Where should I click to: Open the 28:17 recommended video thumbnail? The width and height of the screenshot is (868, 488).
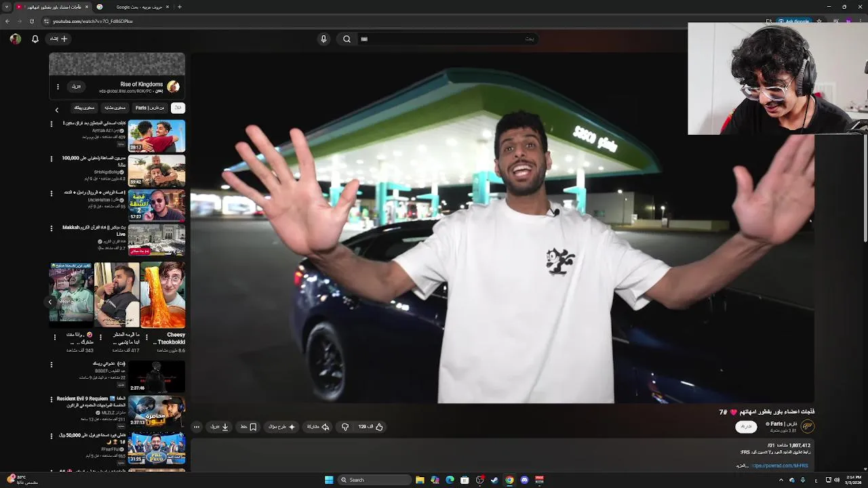click(157, 136)
